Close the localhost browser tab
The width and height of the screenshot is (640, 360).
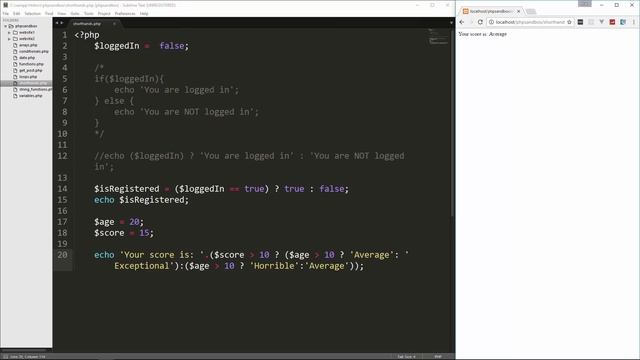pyautogui.click(x=518, y=11)
